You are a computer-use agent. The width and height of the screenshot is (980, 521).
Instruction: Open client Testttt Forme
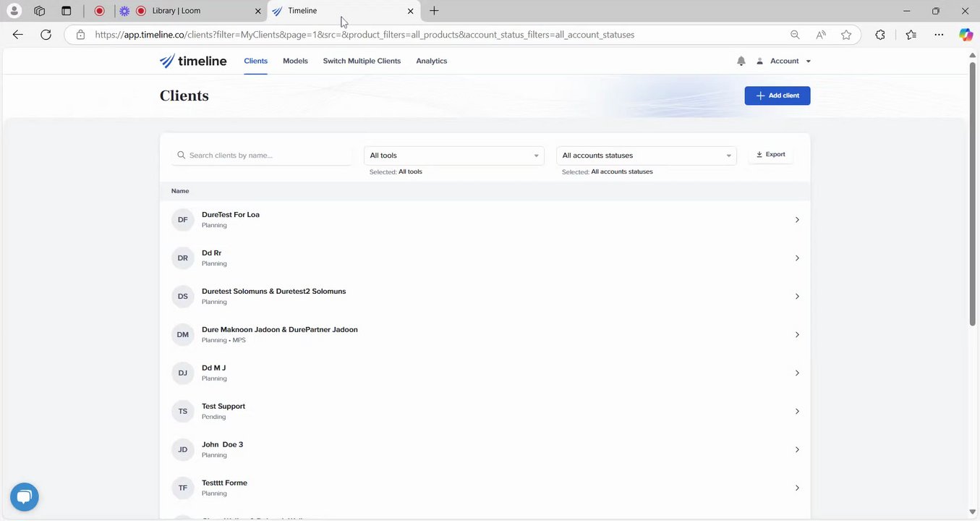(x=224, y=483)
